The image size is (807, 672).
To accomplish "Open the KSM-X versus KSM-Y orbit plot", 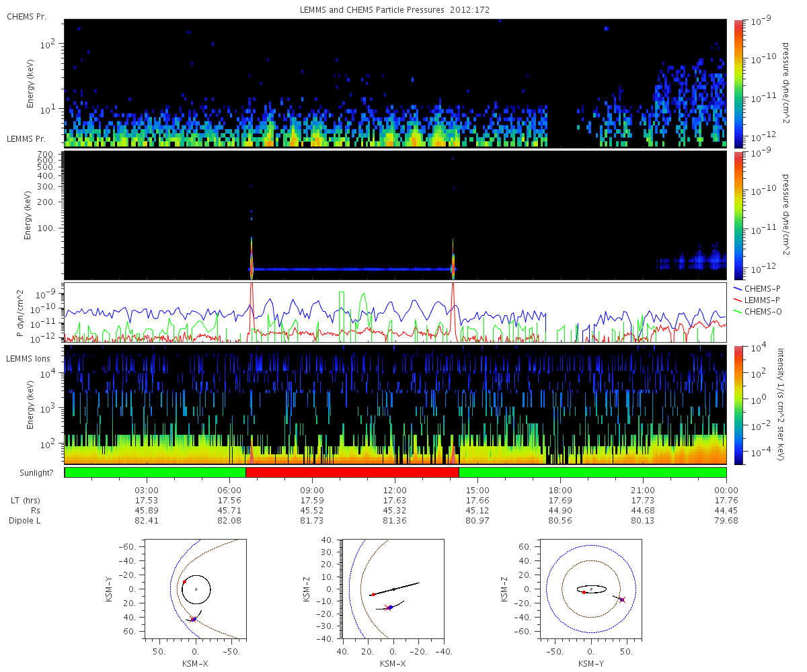I will 196,588.
